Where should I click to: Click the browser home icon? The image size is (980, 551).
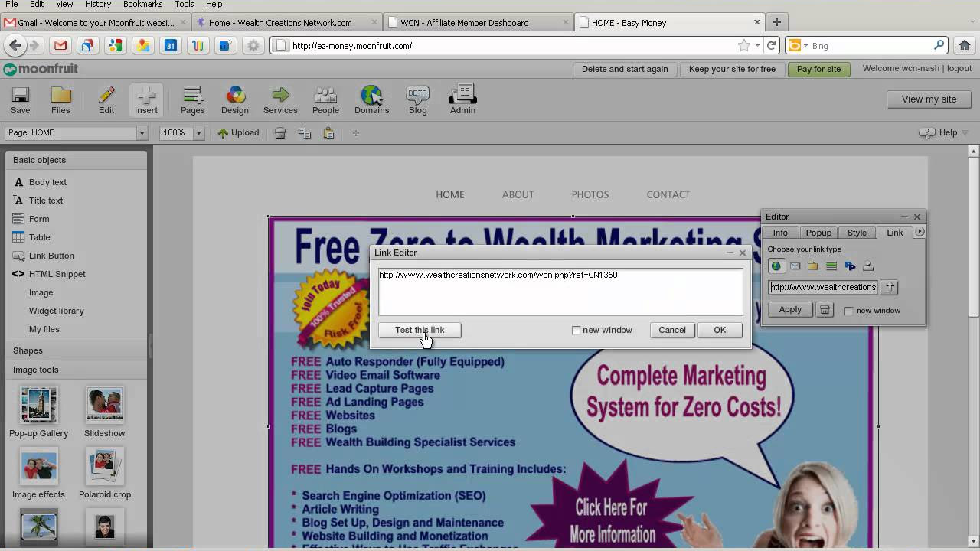[x=965, y=45]
